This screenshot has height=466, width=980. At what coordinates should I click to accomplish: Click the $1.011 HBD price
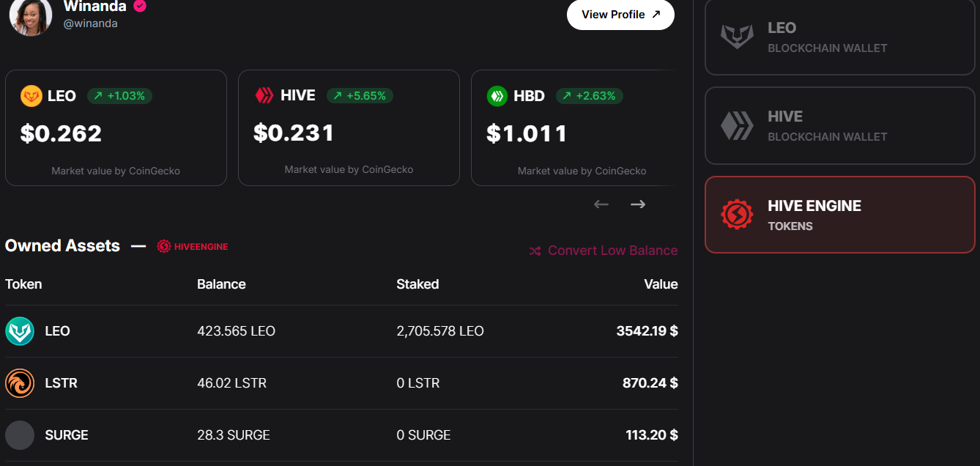tap(527, 133)
